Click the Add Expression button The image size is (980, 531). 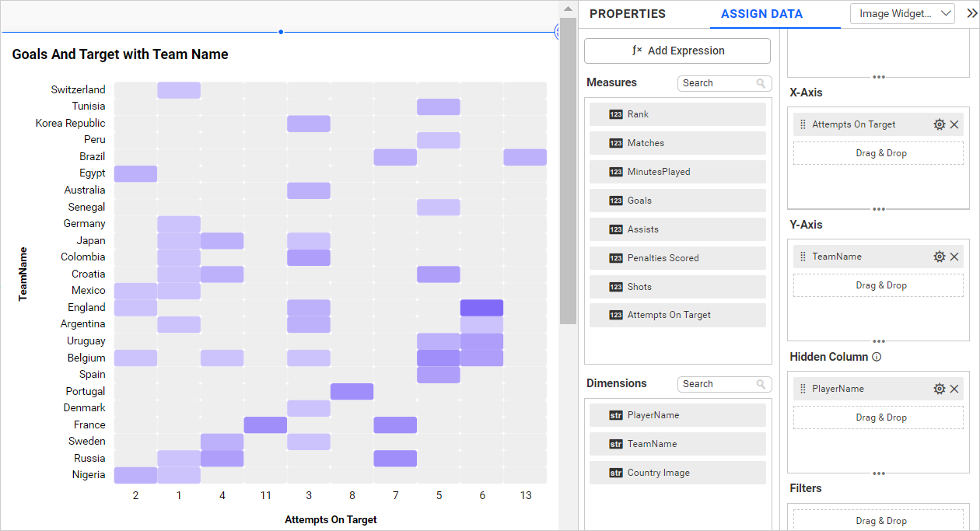pyautogui.click(x=677, y=51)
